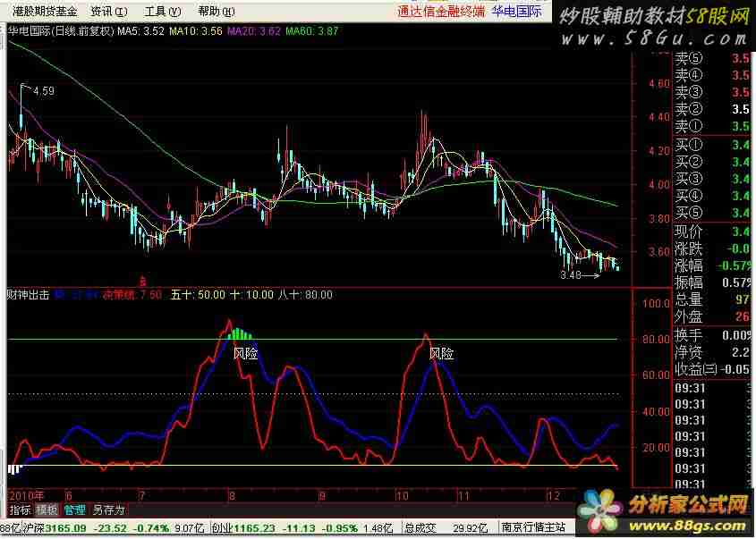Select the MA5: 3.52 indicator label

(x=140, y=31)
